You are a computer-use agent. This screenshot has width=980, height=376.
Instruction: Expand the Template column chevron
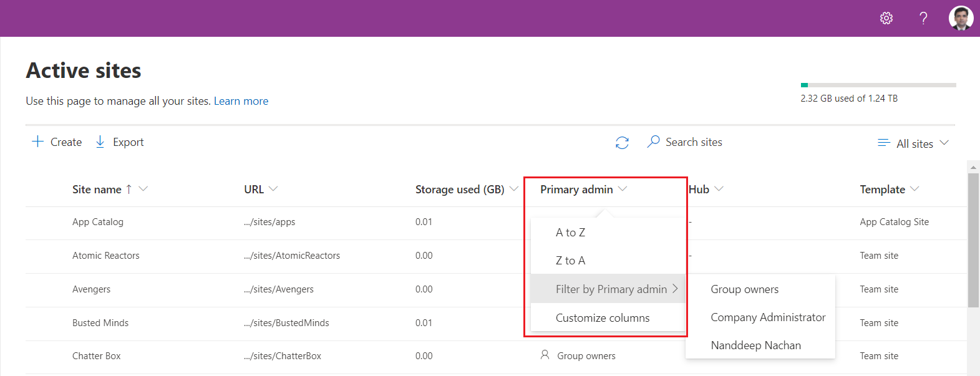(915, 189)
